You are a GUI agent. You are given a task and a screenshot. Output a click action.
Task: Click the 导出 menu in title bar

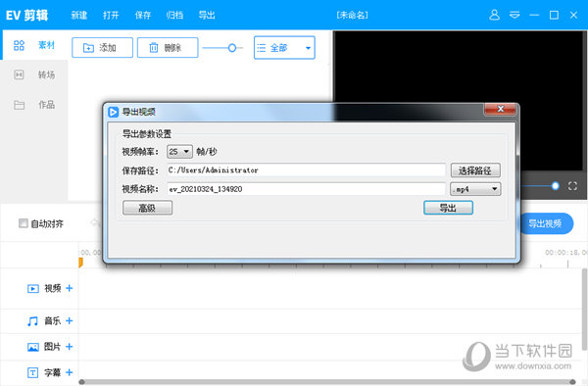coord(207,16)
